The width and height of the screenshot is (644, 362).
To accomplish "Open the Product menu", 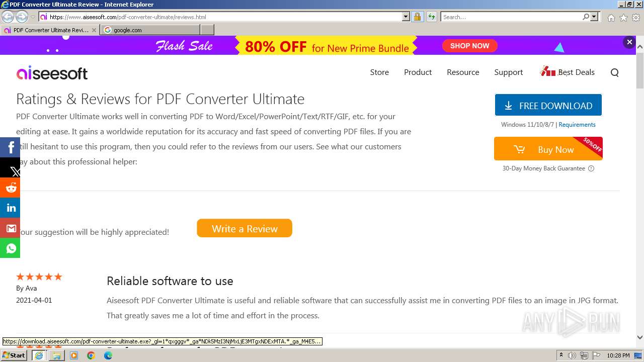I will (418, 72).
